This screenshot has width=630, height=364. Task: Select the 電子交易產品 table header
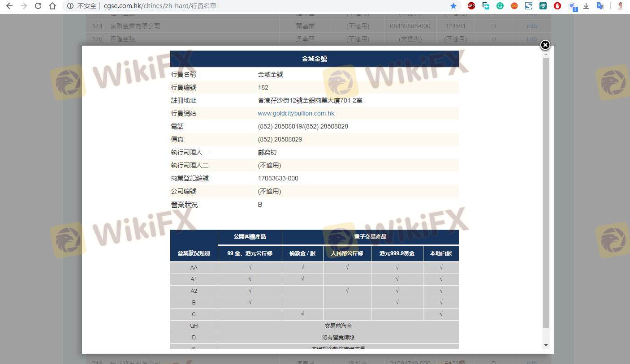(370, 236)
